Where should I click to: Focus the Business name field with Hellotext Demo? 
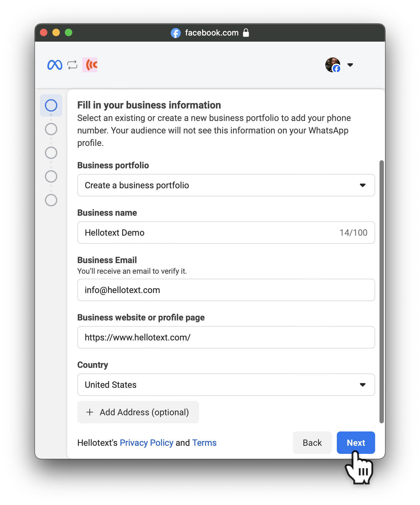[x=226, y=233]
